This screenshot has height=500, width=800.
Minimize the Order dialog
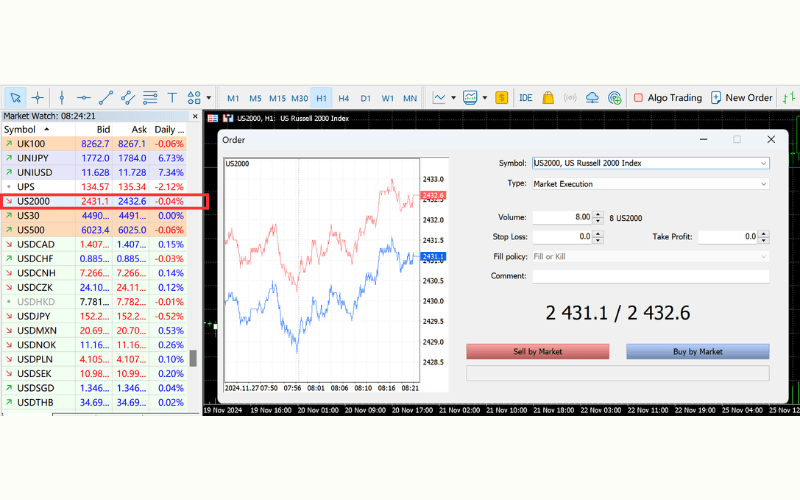tap(703, 139)
